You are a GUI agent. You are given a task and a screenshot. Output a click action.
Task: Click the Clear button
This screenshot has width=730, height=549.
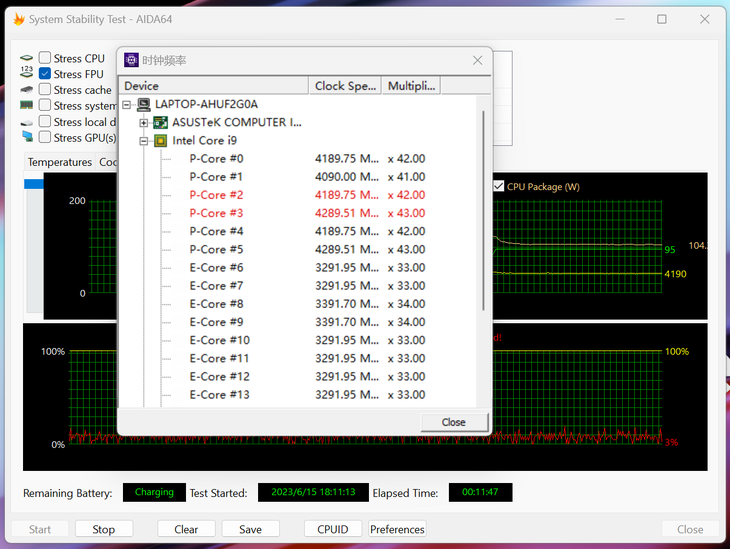(x=186, y=529)
